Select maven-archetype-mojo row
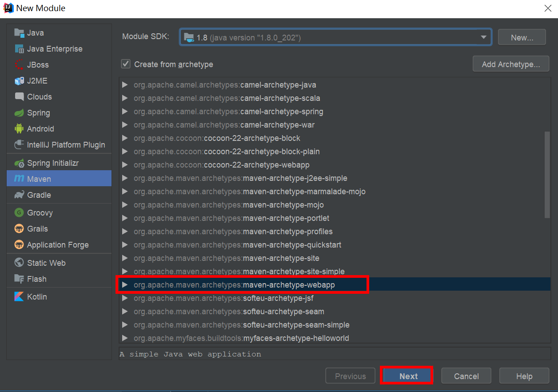558x392 pixels. coord(335,205)
